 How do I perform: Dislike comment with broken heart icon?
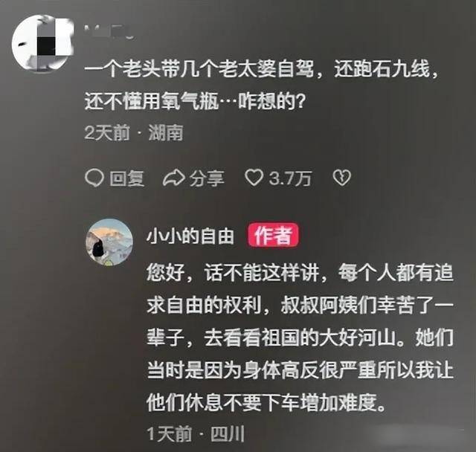click(342, 178)
